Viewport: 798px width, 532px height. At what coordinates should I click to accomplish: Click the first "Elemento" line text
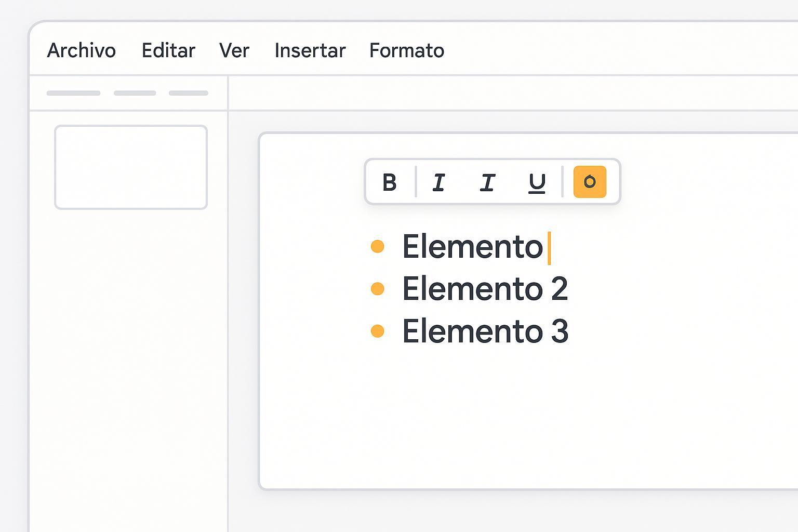(x=472, y=247)
